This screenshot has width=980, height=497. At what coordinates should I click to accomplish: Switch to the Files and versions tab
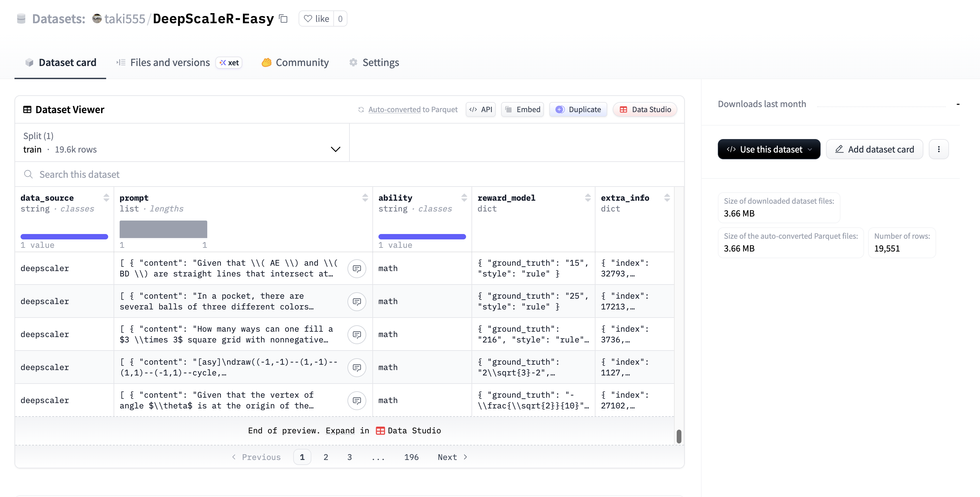169,62
